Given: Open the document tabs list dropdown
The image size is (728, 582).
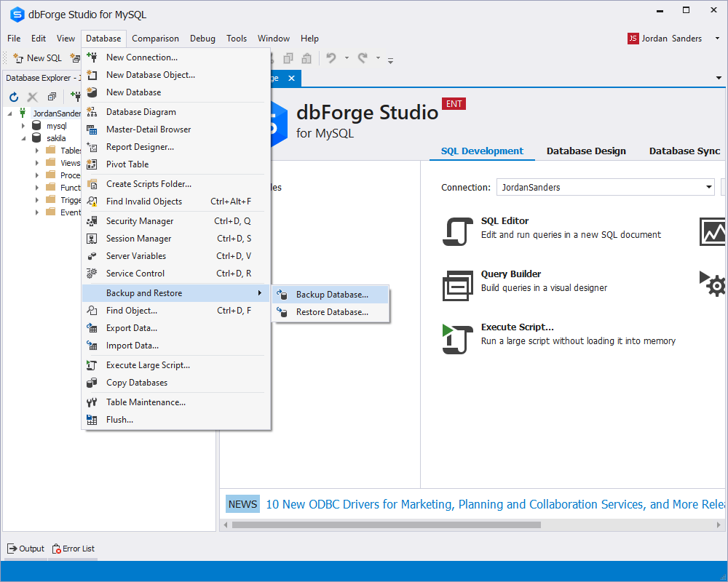Looking at the screenshot, I should pos(719,78).
